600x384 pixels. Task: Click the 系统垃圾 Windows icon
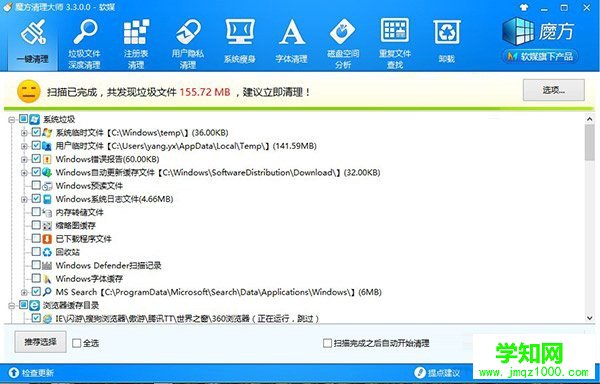pos(35,119)
